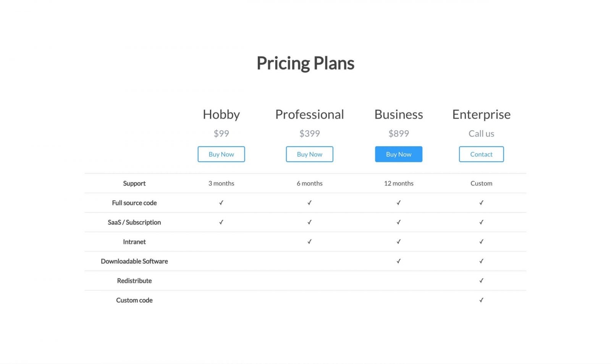The height and width of the screenshot is (364, 611).
Task: Select the Professional plan column header
Action: click(309, 114)
